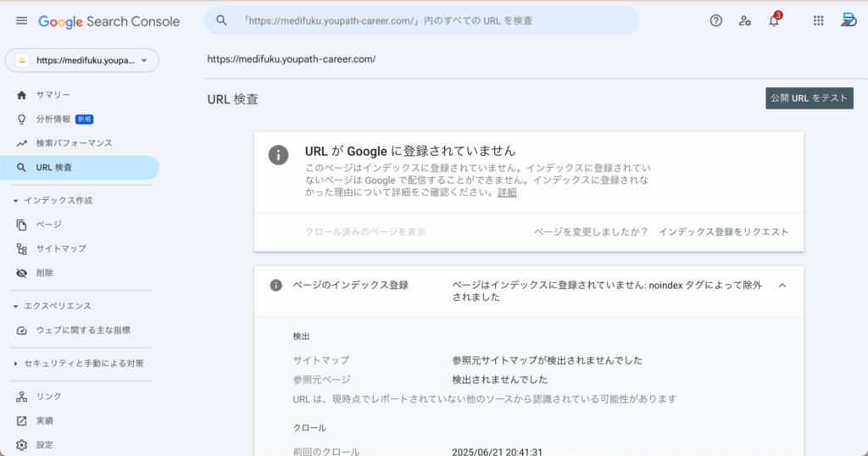The image size is (868, 456).
Task: Open サイトマップ in sidebar
Action: click(80, 249)
